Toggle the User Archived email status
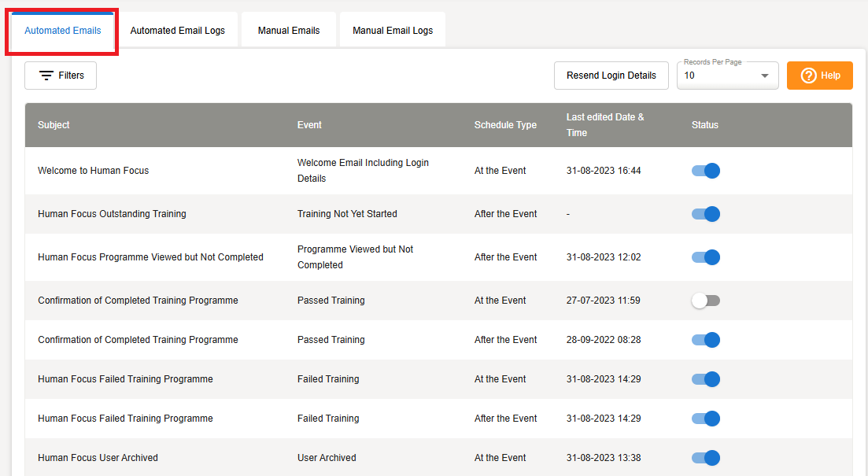The width and height of the screenshot is (868, 476). [x=706, y=458]
